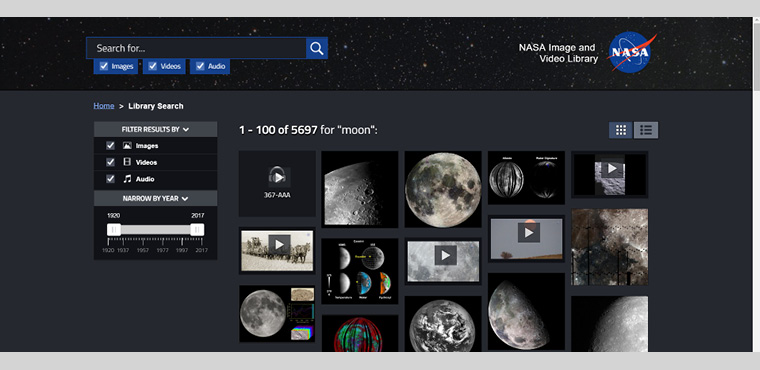The image size is (760, 370).
Task: Collapse the Filter Results By section
Action: tap(156, 129)
